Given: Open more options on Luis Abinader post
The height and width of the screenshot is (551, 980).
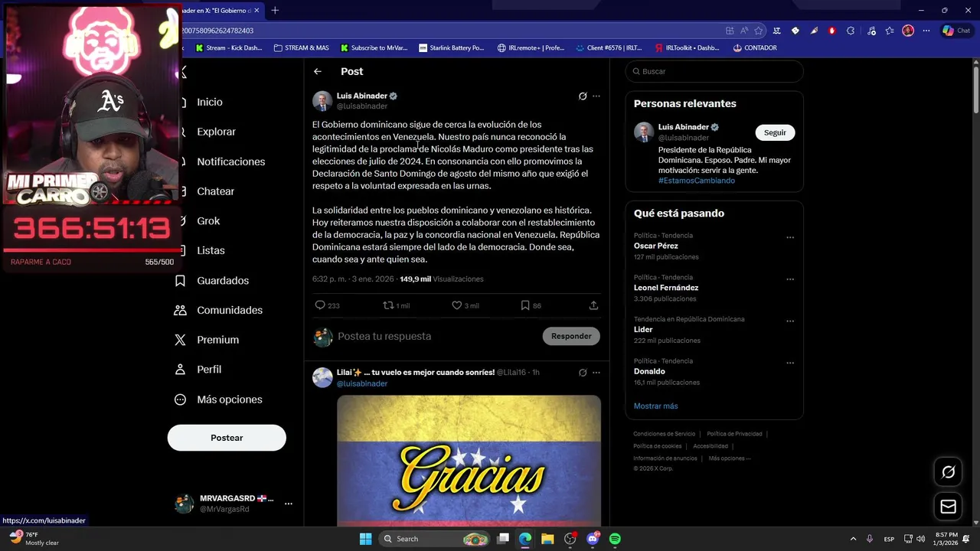Looking at the screenshot, I should 596,96.
